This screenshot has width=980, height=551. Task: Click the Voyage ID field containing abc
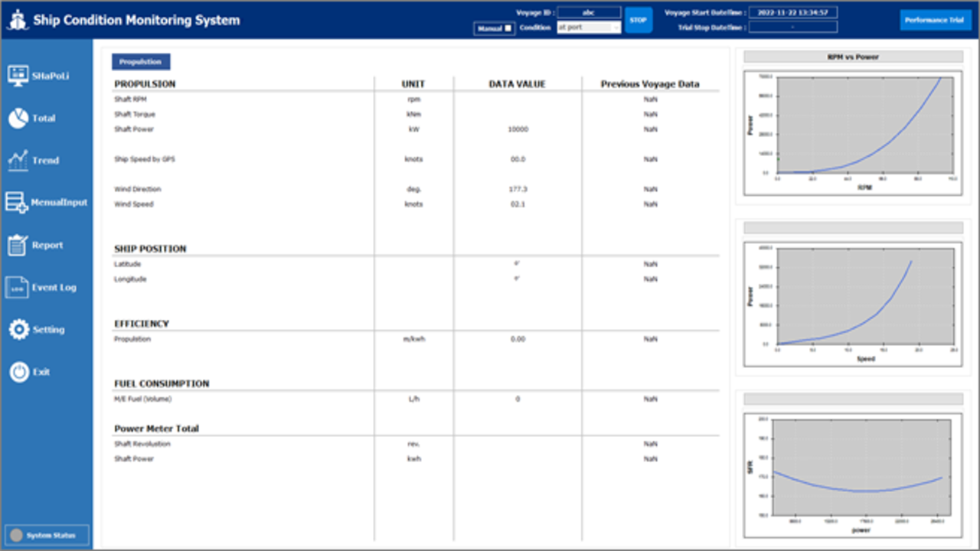[589, 12]
